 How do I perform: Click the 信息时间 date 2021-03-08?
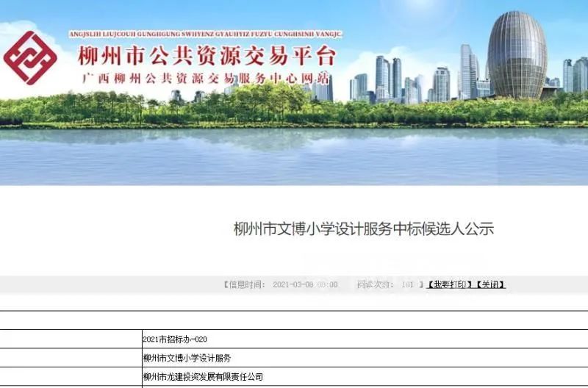click(x=304, y=284)
